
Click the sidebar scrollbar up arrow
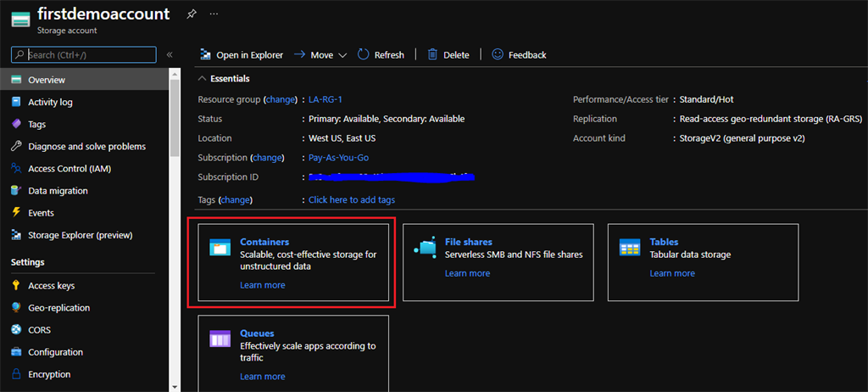(x=175, y=73)
